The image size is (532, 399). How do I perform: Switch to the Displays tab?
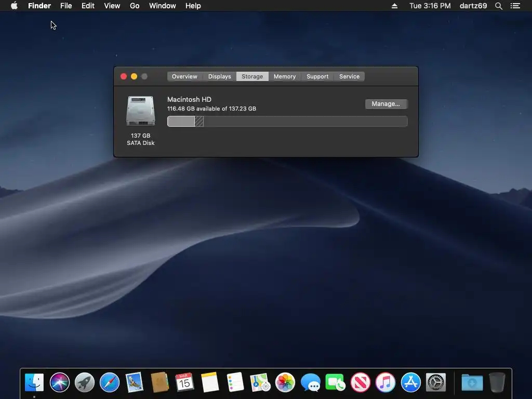[x=220, y=76]
